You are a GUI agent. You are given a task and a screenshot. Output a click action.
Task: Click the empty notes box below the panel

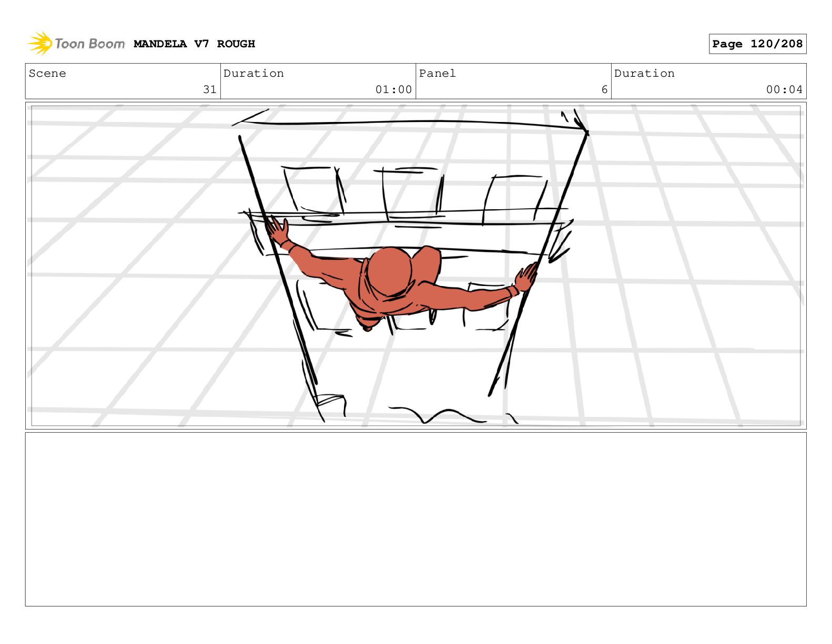click(x=415, y=519)
